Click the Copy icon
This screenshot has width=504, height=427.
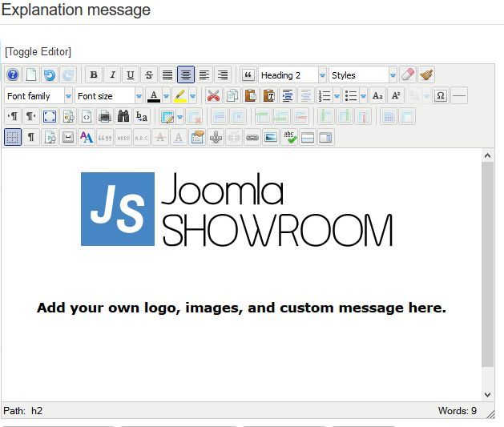pos(232,96)
